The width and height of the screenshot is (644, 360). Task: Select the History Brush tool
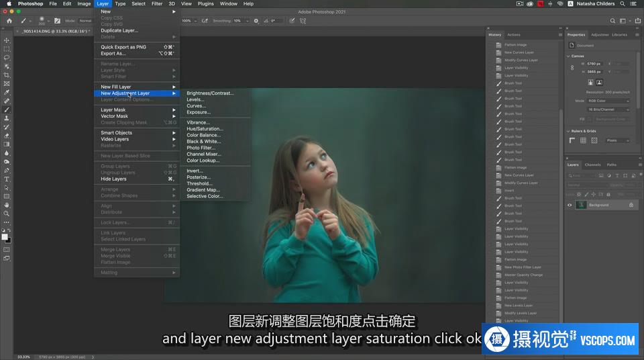click(7, 127)
